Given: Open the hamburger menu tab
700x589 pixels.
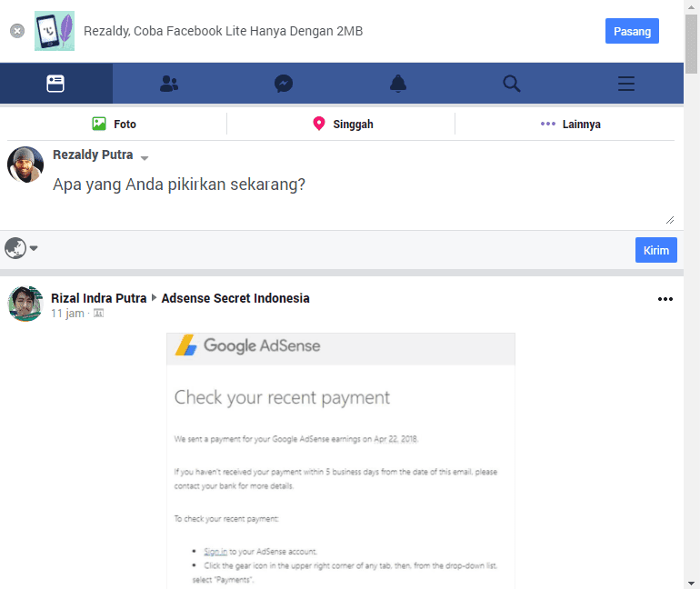Looking at the screenshot, I should click(x=625, y=84).
